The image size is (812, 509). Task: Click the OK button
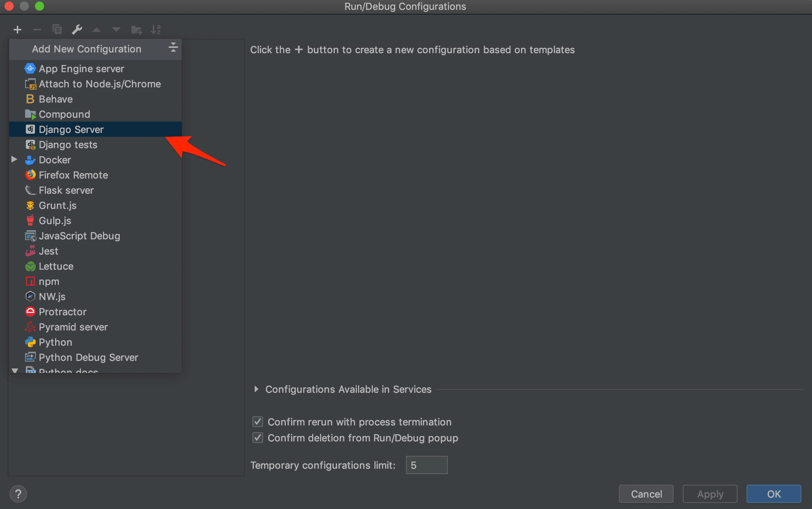point(774,494)
